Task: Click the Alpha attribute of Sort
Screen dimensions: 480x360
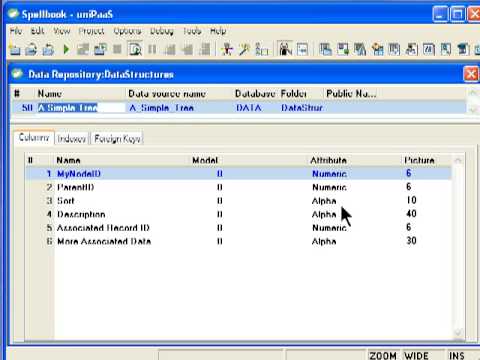Action: coord(324,201)
